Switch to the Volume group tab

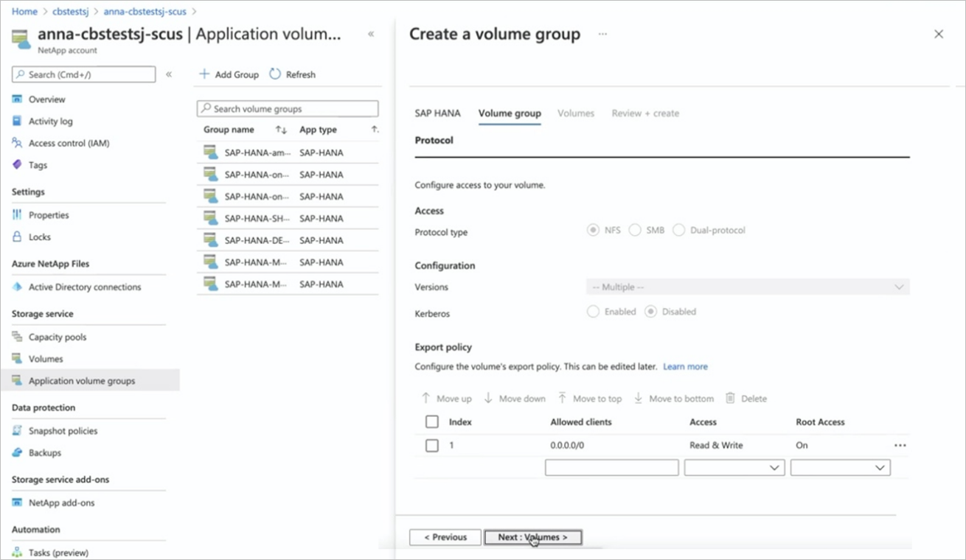tap(510, 113)
